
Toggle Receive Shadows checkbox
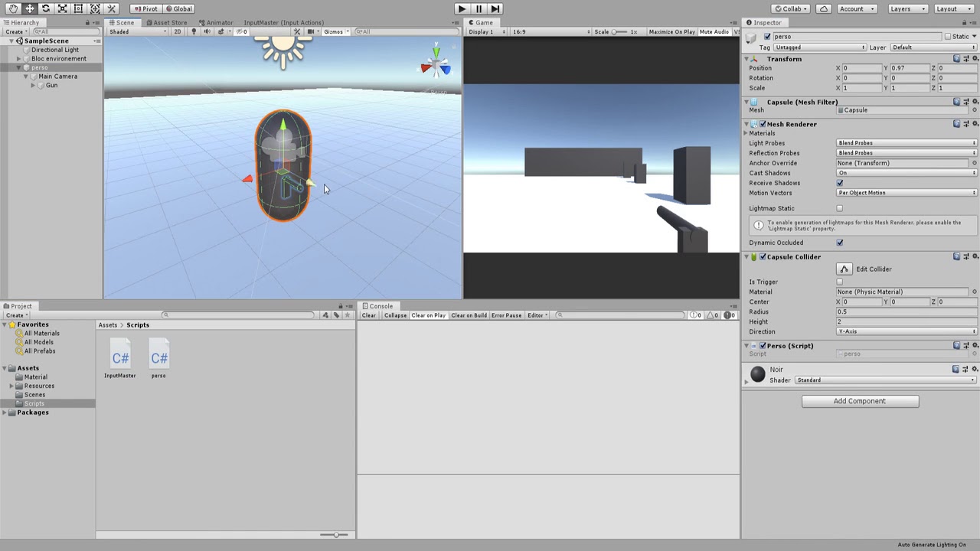click(840, 183)
